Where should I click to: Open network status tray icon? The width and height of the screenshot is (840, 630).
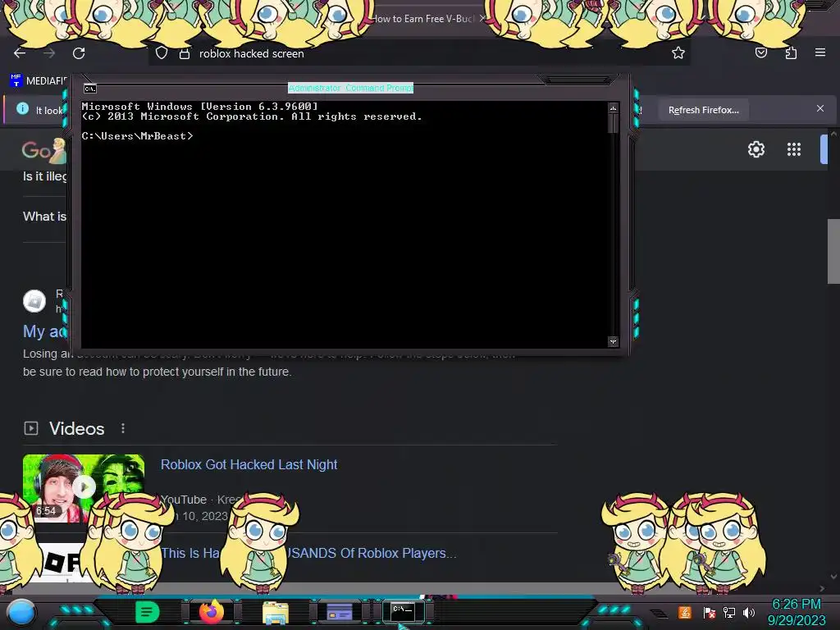(x=729, y=612)
